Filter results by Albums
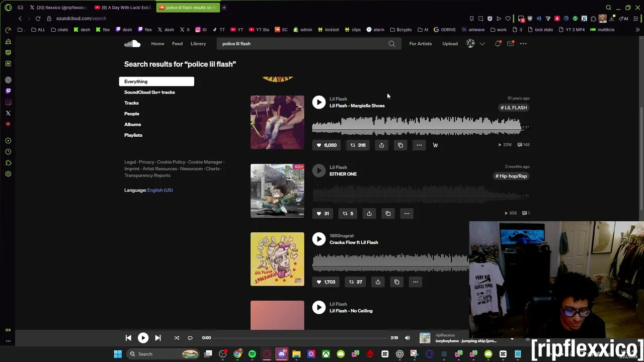This screenshot has width=644, height=362. click(x=132, y=125)
